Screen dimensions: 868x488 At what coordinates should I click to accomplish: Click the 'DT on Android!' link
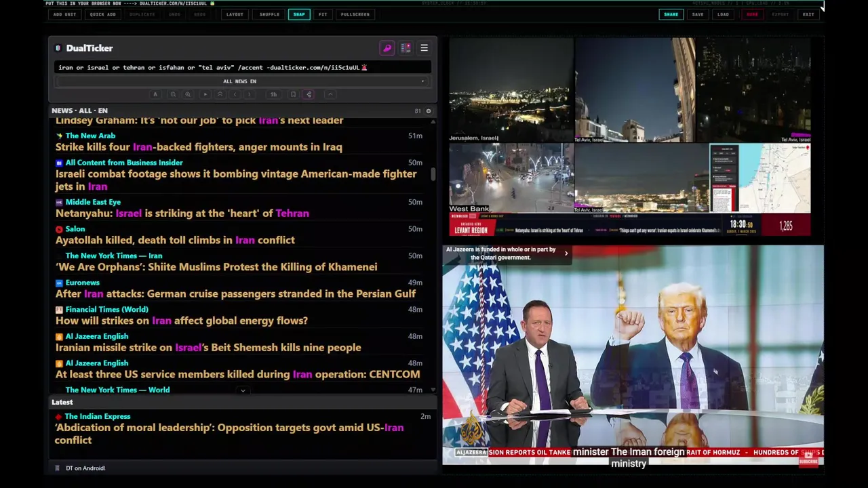85,468
